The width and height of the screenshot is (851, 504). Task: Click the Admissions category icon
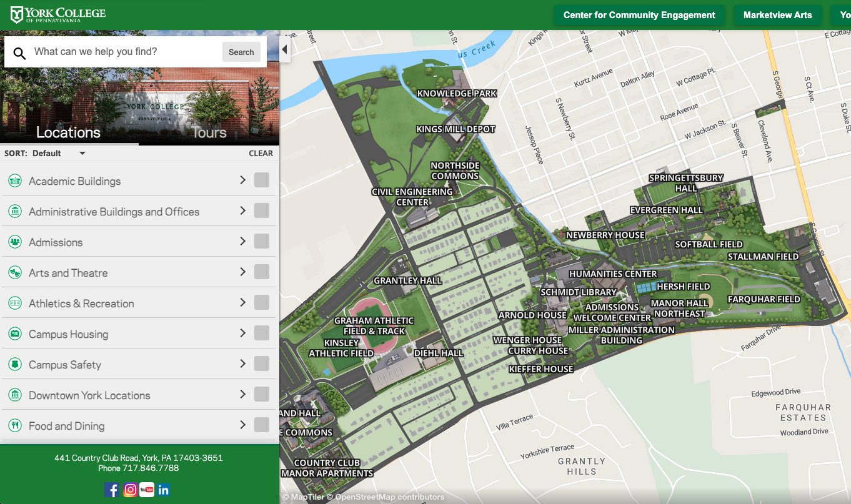click(x=15, y=242)
